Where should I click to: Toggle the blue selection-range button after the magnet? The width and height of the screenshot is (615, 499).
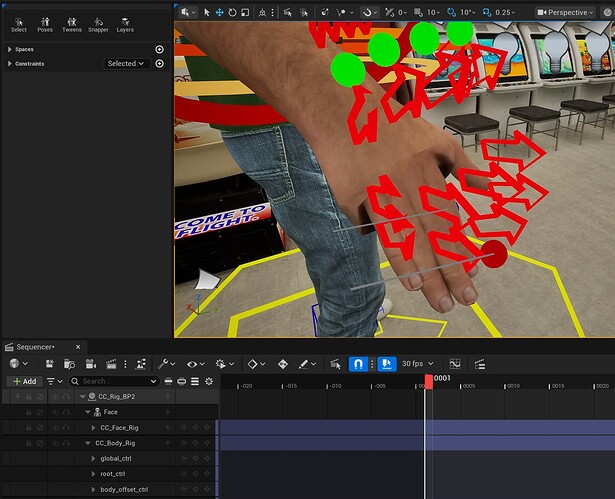pos(387,364)
